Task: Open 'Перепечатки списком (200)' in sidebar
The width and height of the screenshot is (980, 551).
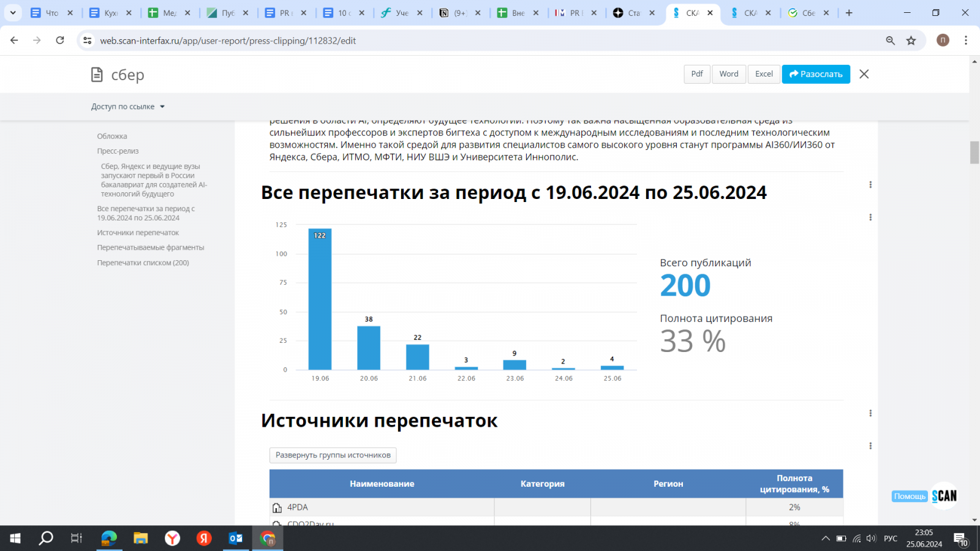Action: click(x=143, y=263)
